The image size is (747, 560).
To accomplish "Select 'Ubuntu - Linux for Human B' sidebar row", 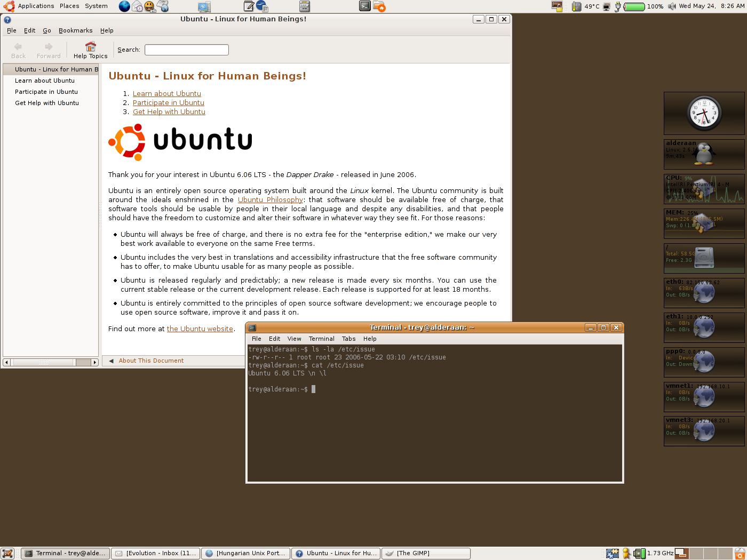I will point(51,69).
